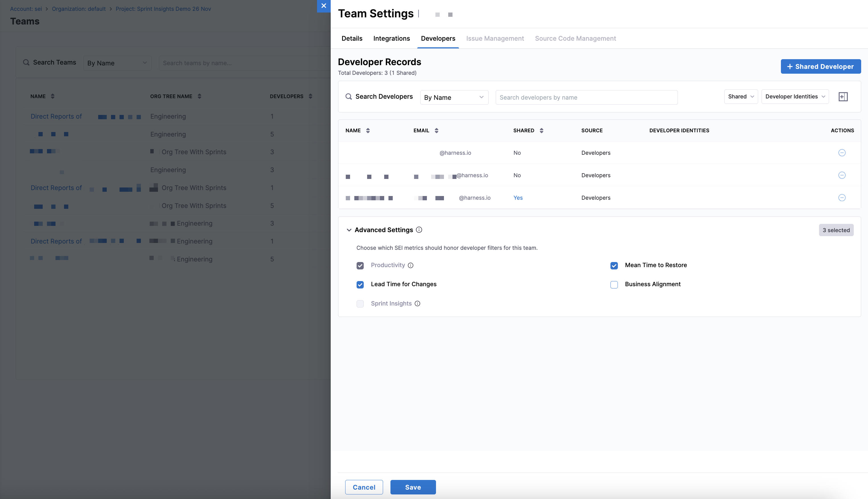
Task: Click the Shared Developer button
Action: pos(820,67)
